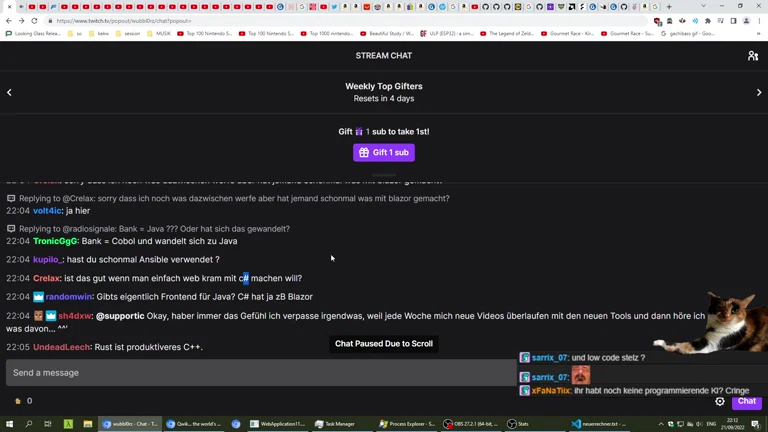The image size is (768, 432).
Task: Go to next leaderboard with right arrow
Action: (x=759, y=93)
